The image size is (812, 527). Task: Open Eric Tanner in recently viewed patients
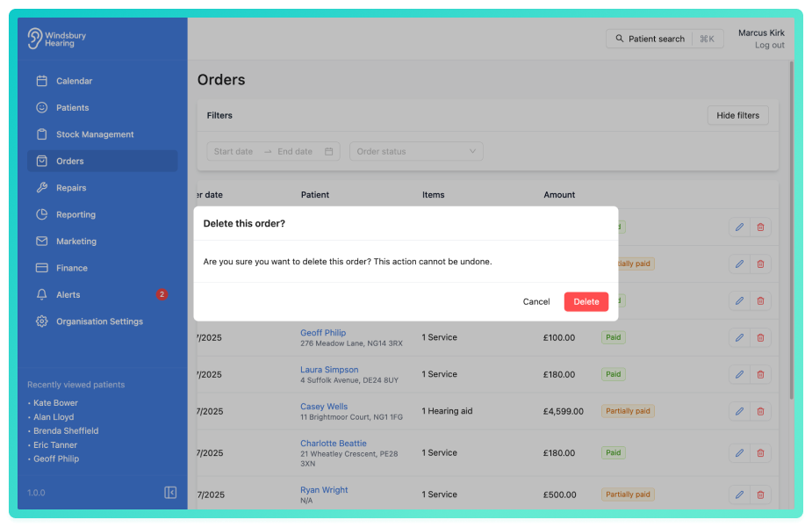(x=55, y=444)
